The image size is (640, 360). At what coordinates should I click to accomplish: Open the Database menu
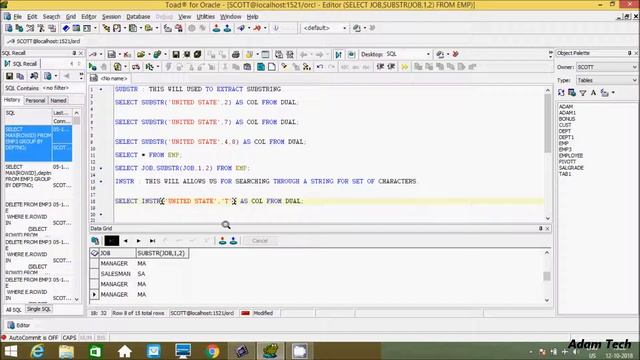click(x=138, y=17)
